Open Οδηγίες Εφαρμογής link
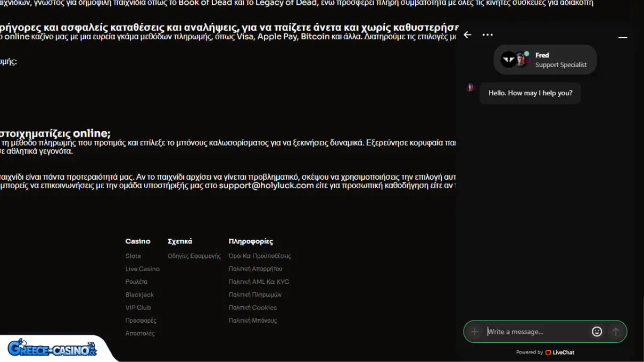Image resolution: width=644 pixels, height=362 pixels. pyautogui.click(x=194, y=256)
